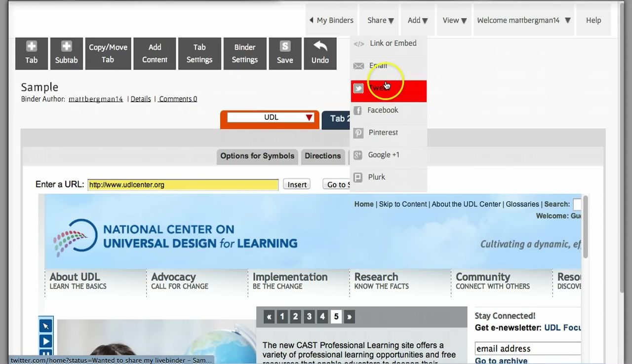This screenshot has width=632, height=364.
Task: Go to next slide with » button
Action: 349,317
